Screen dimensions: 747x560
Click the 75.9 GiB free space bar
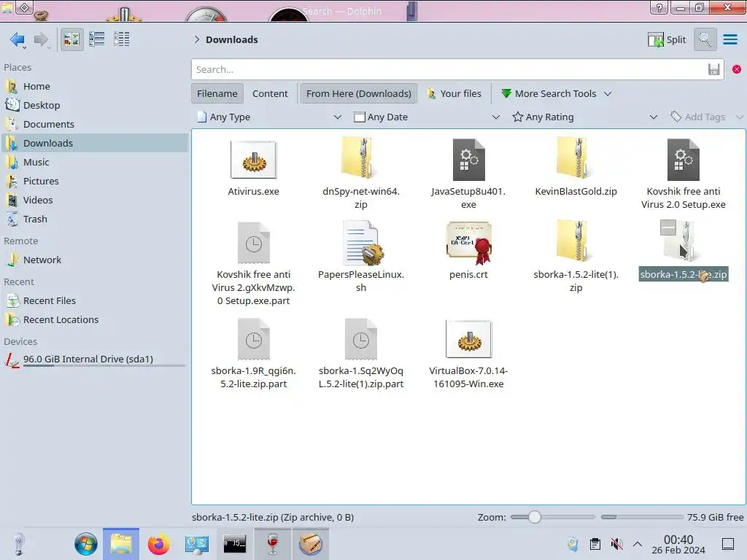(642, 517)
